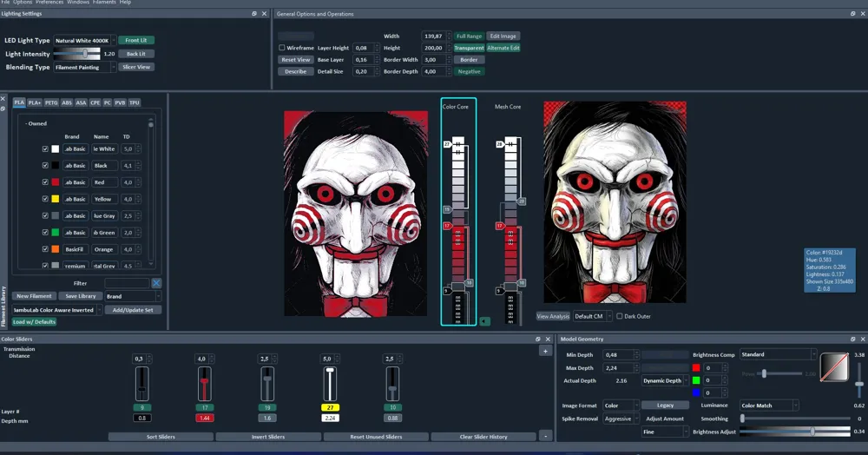Screen dimensions: 868x455
Task: Undock the Color Sliders panel
Action: pos(537,339)
